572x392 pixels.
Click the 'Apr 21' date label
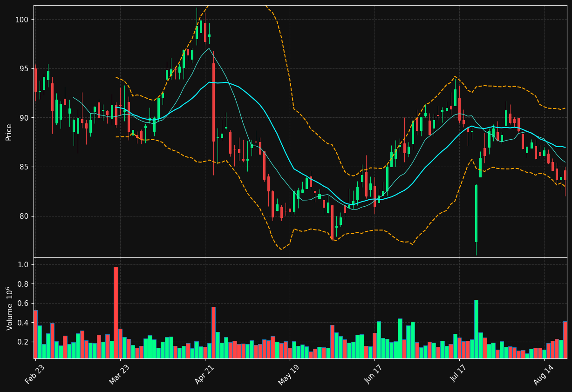click(204, 373)
